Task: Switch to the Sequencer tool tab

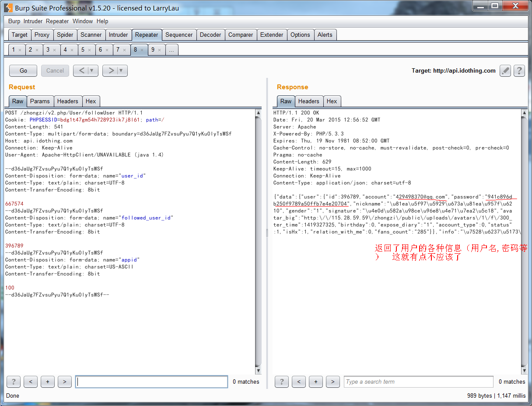Action: coord(179,35)
